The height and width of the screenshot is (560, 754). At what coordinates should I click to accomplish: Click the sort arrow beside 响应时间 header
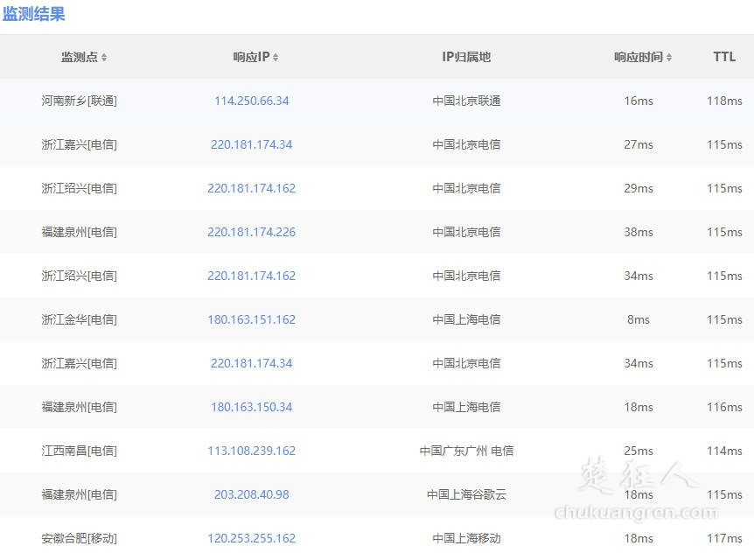(x=669, y=57)
